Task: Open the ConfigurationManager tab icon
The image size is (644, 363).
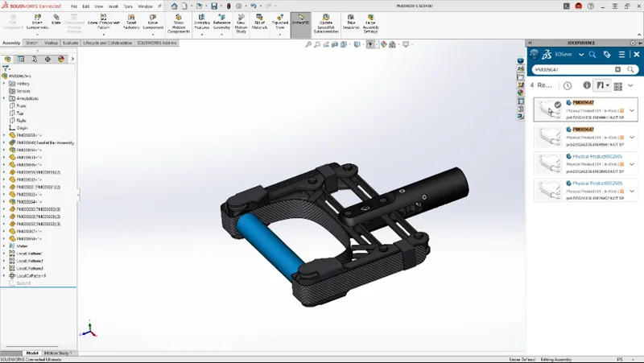Action: coord(34,59)
